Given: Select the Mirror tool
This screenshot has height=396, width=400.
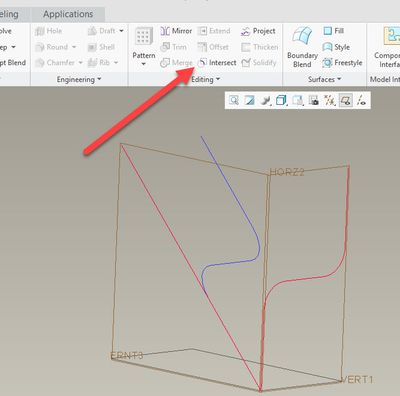Looking at the screenshot, I should click(176, 31).
